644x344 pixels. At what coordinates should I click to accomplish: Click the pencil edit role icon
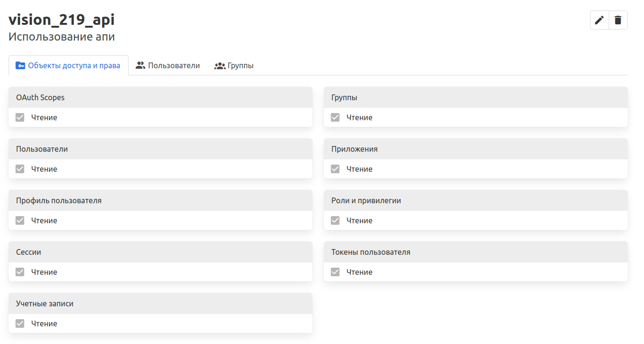coord(599,20)
